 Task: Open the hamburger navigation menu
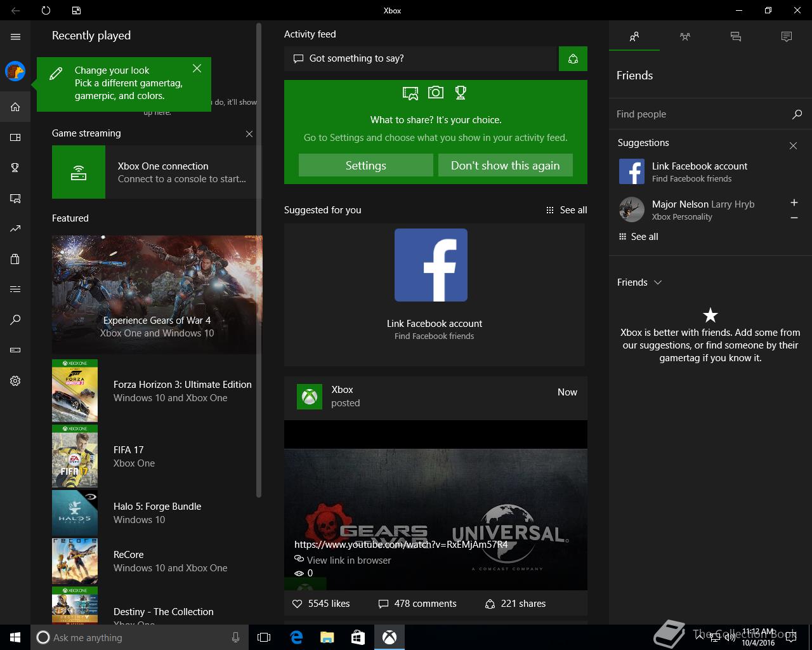click(15, 37)
